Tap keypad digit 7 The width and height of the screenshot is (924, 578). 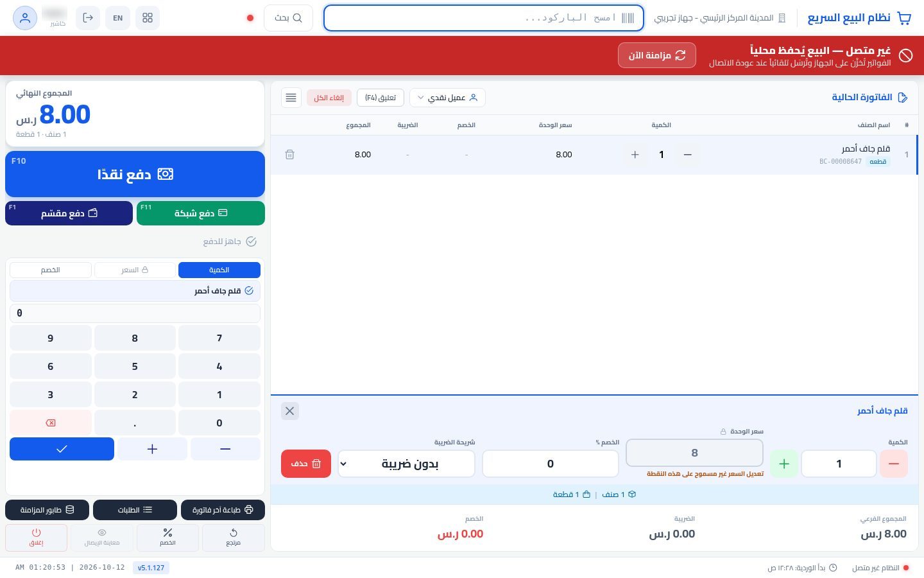(219, 338)
